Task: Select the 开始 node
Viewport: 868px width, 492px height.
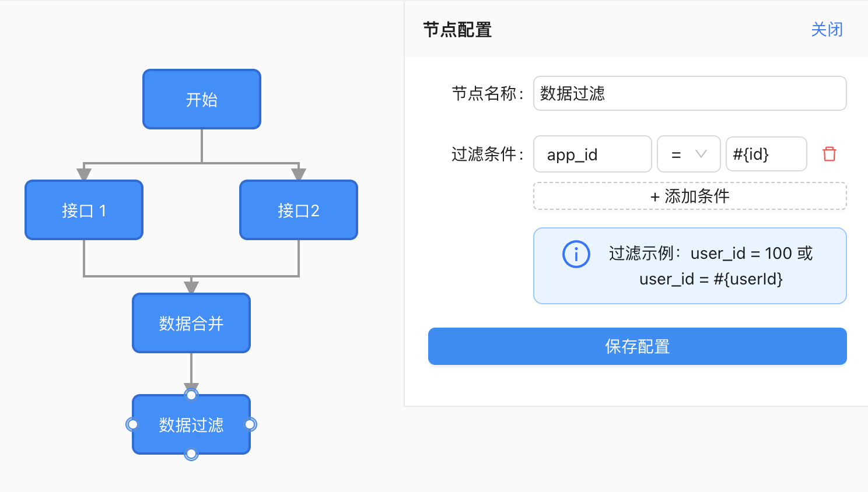Action: (x=202, y=100)
